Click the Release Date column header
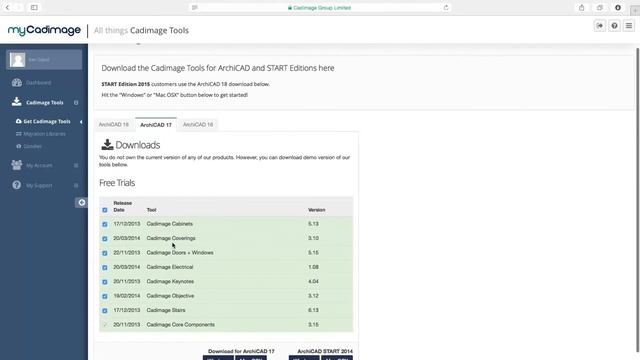The height and width of the screenshot is (360, 640). tap(122, 206)
